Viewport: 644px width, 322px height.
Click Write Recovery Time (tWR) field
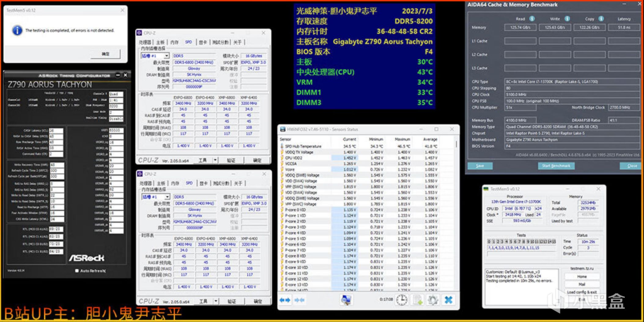57,165
